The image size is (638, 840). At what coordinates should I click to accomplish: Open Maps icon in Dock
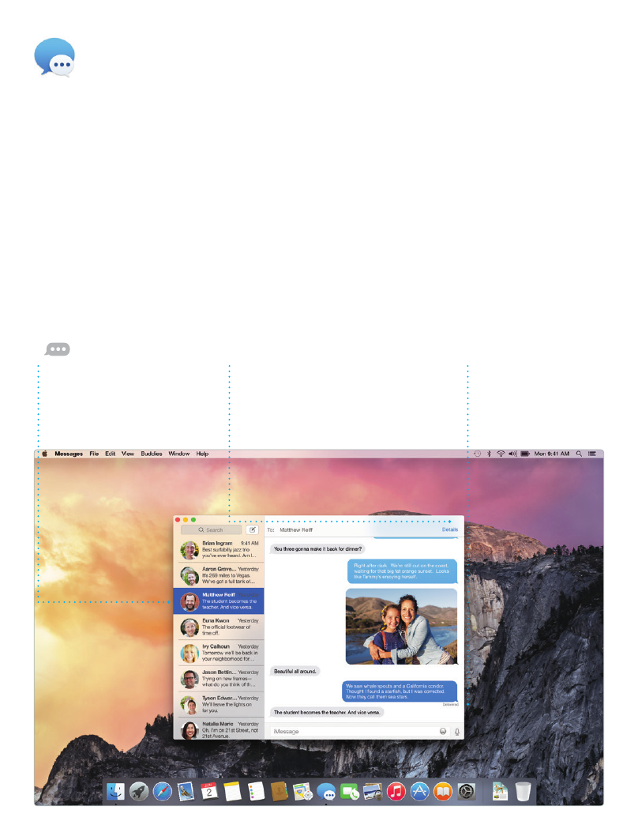tap(303, 791)
